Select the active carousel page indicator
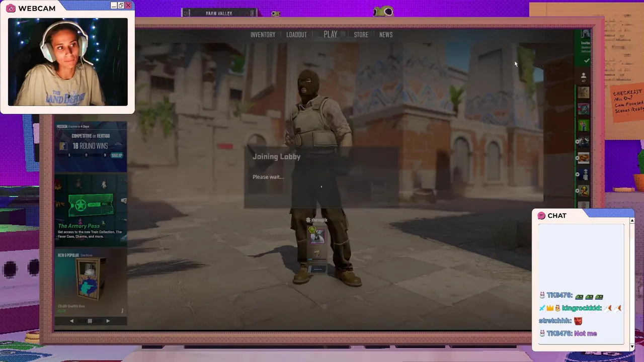The width and height of the screenshot is (644, 362). point(90,321)
